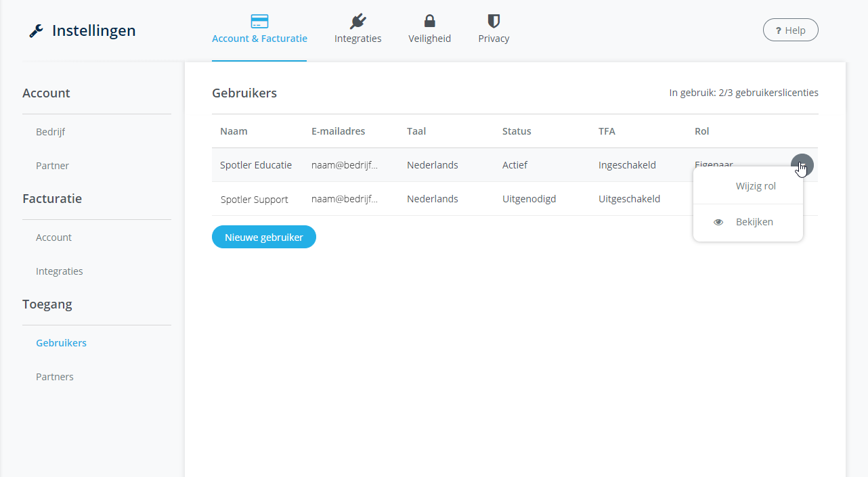
Task: Select Gebruikers in the Toegang sidebar section
Action: pyautogui.click(x=61, y=343)
